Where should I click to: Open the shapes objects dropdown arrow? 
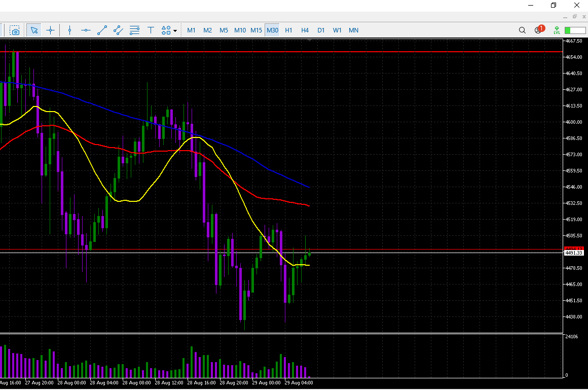[x=175, y=31]
